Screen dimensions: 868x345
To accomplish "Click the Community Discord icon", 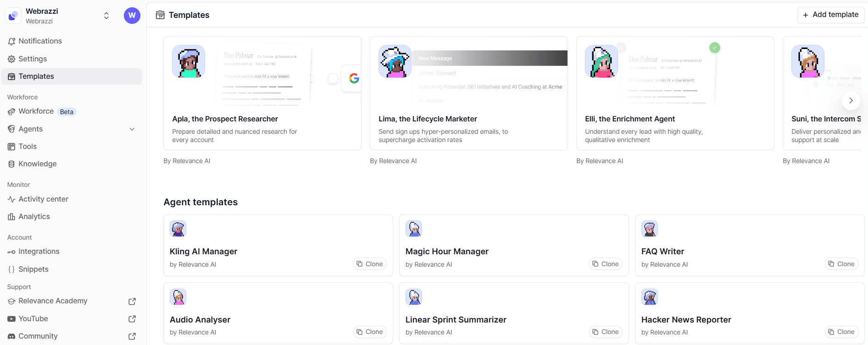I will (11, 336).
